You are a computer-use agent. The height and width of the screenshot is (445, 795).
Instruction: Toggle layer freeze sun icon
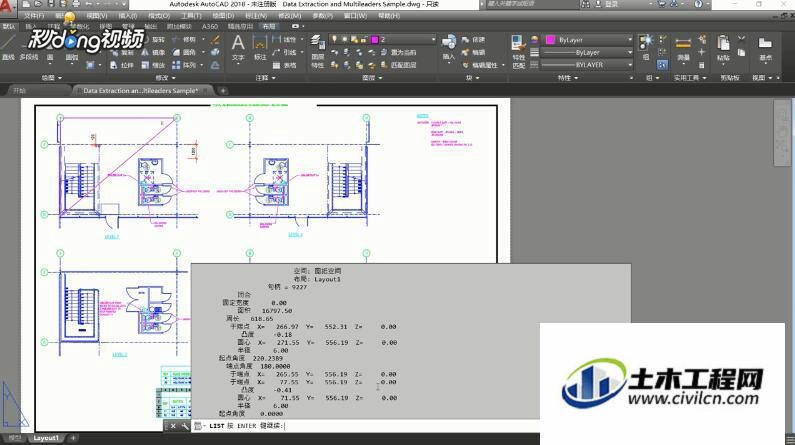click(344, 39)
